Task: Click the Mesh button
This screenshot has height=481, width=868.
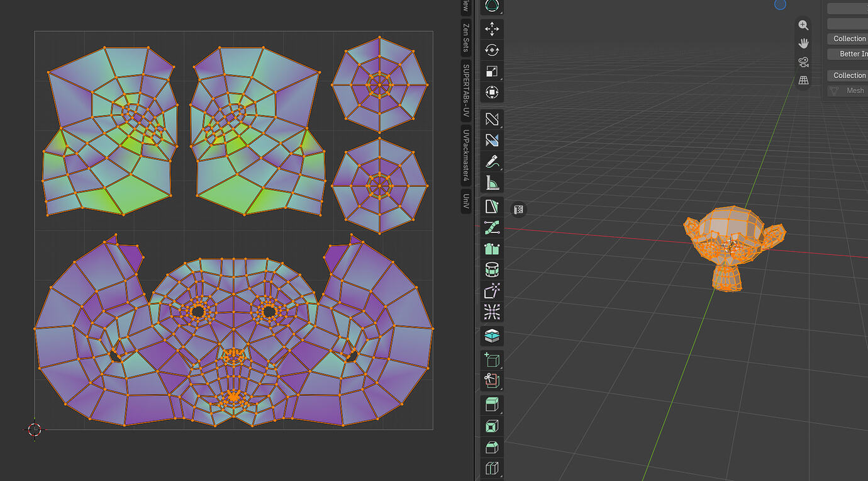Action: coord(848,91)
